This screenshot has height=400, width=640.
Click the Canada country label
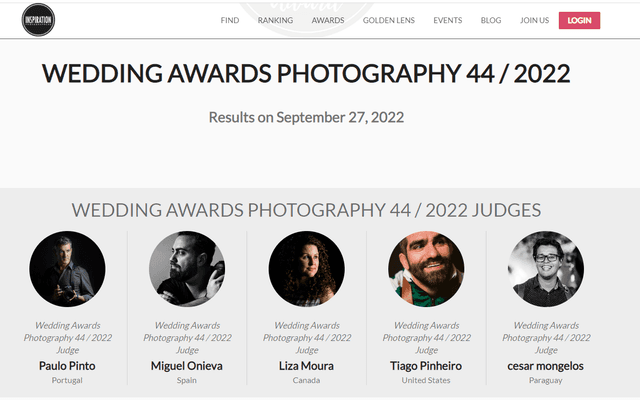click(307, 380)
